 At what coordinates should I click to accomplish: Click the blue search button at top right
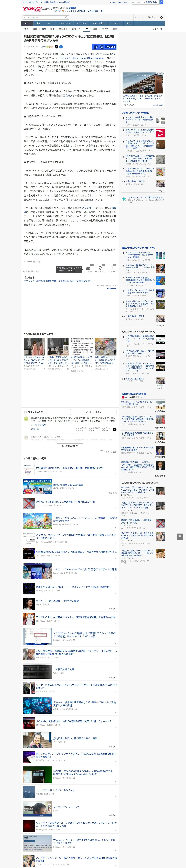(x=161, y=2)
